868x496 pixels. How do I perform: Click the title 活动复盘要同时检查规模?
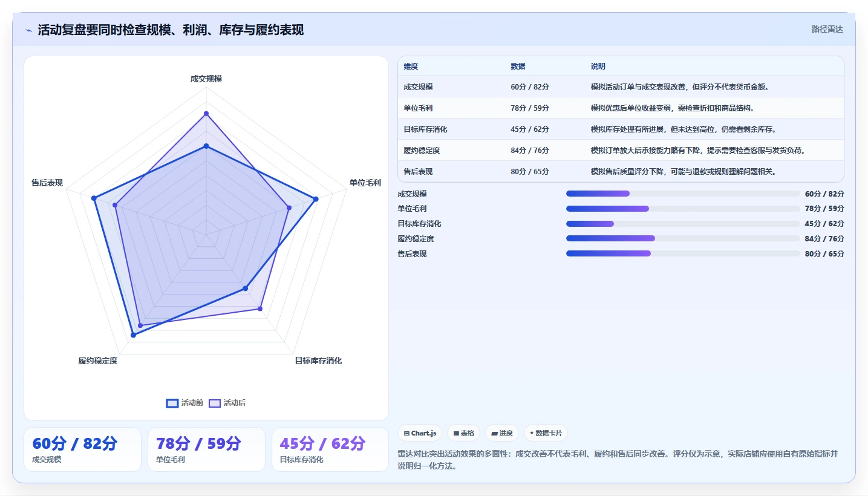pyautogui.click(x=171, y=30)
